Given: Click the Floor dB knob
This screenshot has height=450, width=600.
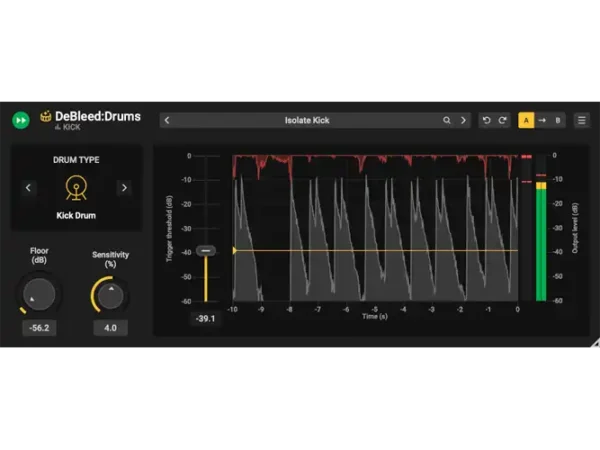Looking at the screenshot, I should click(x=39, y=294).
